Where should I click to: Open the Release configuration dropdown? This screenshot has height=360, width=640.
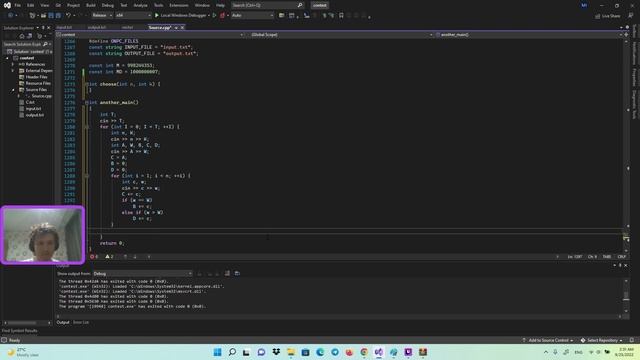(102, 16)
